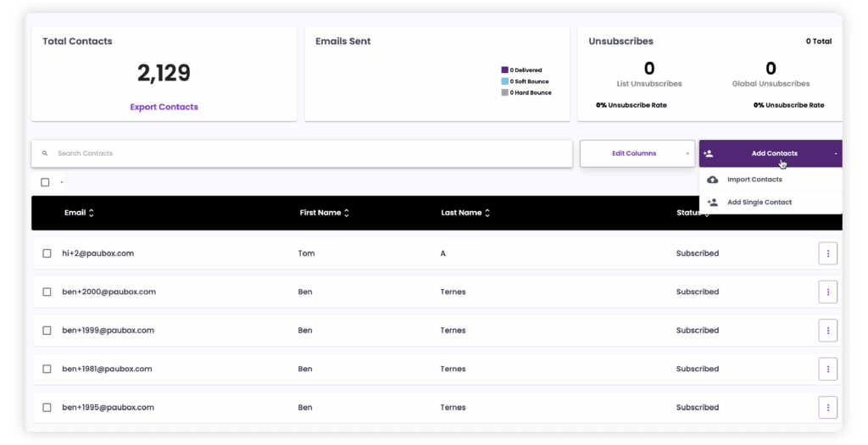
Task: Tick the select-all contacts checkbox
Action: click(x=46, y=182)
